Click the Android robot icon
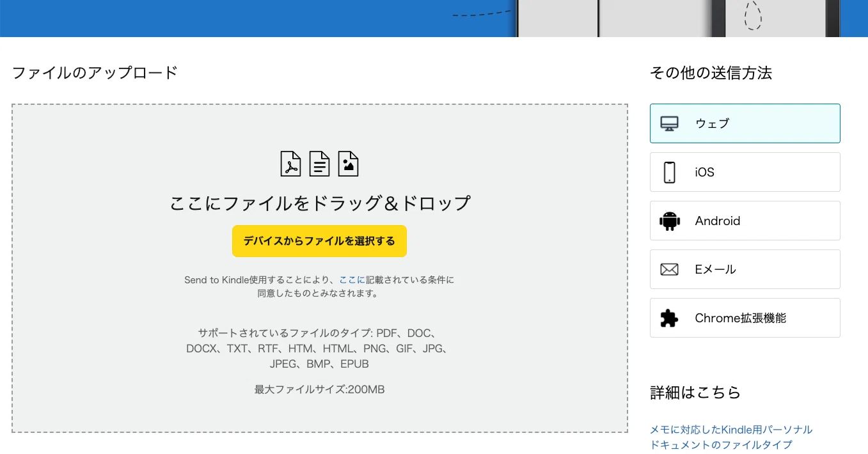The height and width of the screenshot is (454, 868). [669, 221]
